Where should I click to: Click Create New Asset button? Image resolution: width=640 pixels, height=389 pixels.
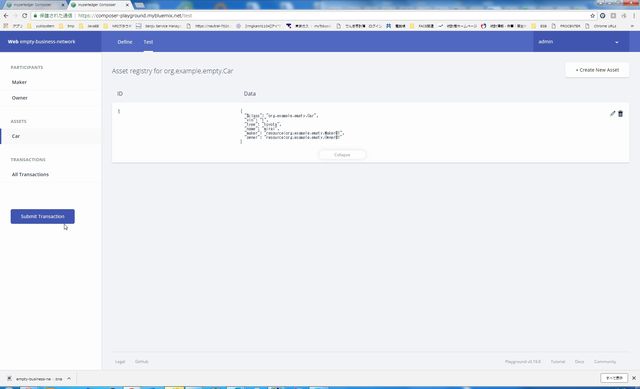(597, 70)
